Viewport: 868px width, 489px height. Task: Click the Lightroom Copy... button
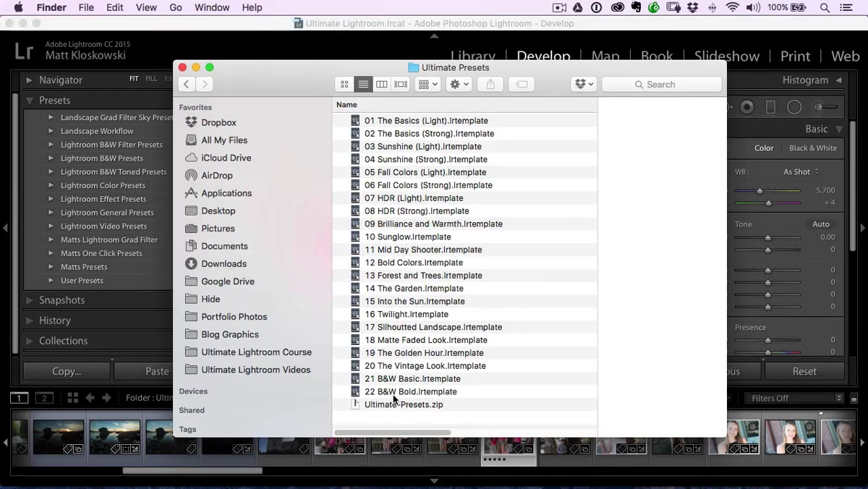point(67,371)
